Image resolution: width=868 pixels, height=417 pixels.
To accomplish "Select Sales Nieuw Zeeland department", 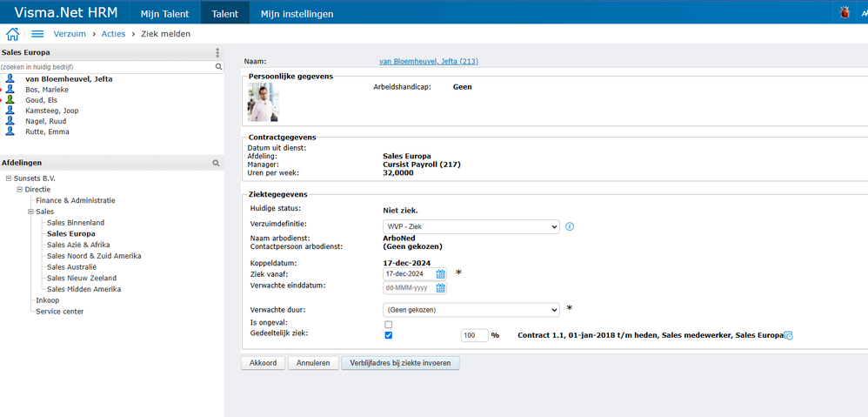I will 82,278.
